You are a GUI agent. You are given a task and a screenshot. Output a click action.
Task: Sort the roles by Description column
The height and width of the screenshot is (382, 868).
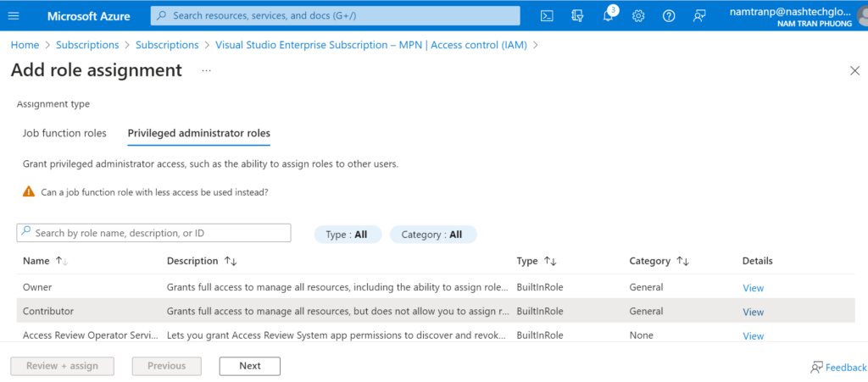pyautogui.click(x=231, y=261)
